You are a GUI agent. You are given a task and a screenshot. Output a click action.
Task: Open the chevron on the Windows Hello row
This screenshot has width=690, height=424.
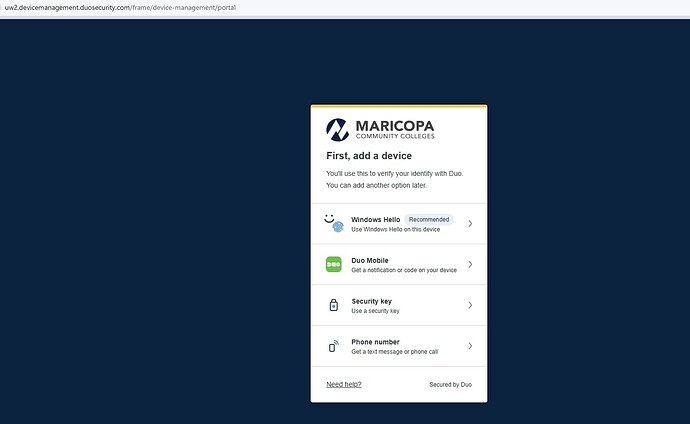click(x=470, y=223)
